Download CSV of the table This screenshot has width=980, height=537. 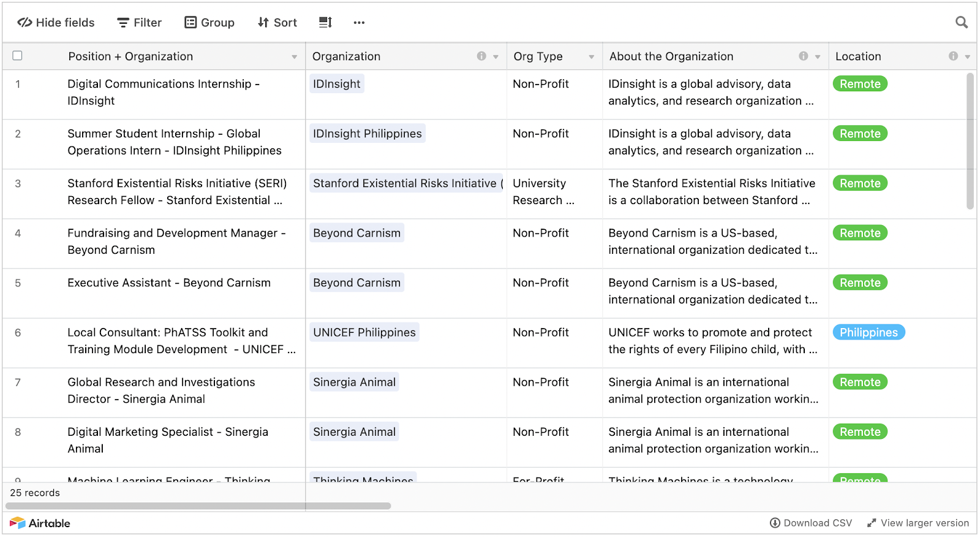(x=811, y=523)
